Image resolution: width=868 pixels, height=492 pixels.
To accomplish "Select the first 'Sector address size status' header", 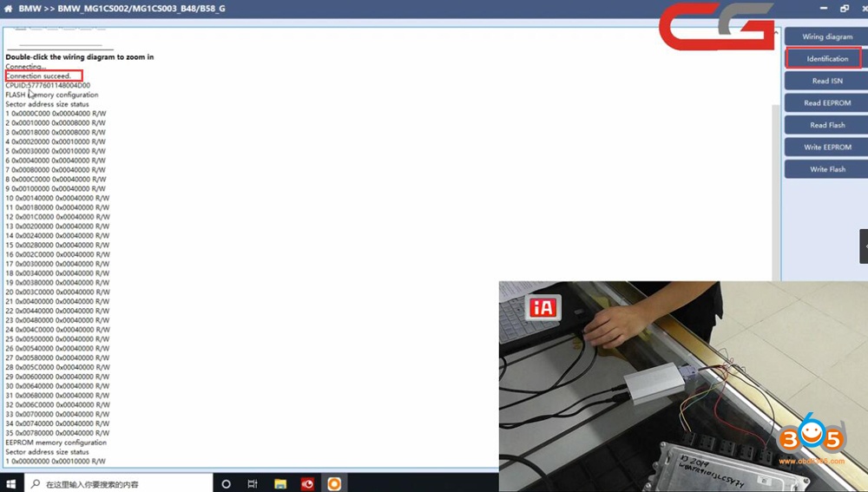I will pyautogui.click(x=47, y=104).
